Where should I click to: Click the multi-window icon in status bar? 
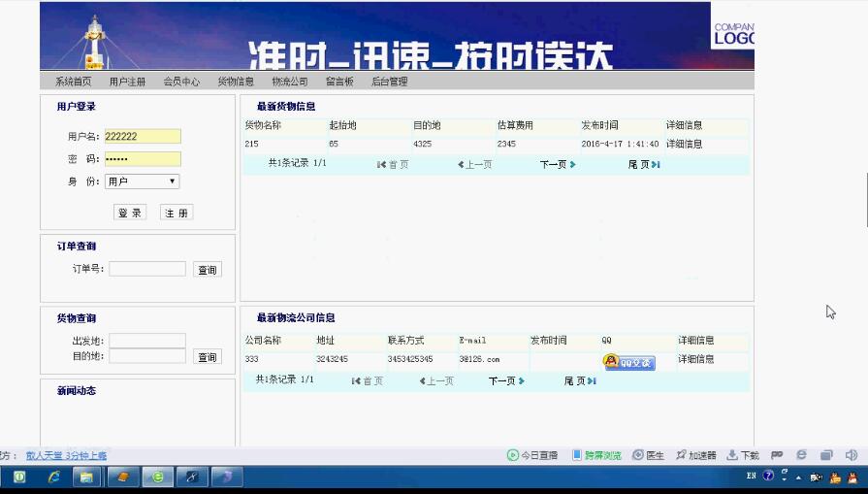[826, 455]
